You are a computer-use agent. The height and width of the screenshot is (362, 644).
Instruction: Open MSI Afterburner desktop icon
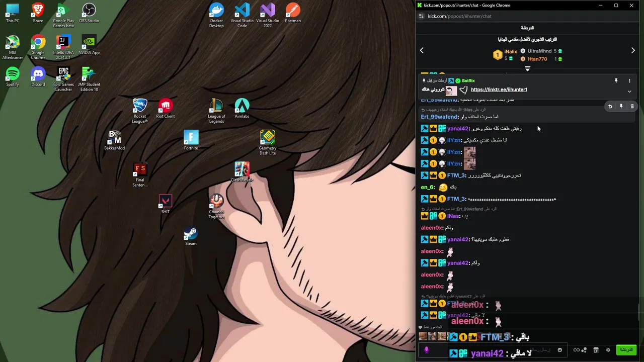[x=13, y=47]
